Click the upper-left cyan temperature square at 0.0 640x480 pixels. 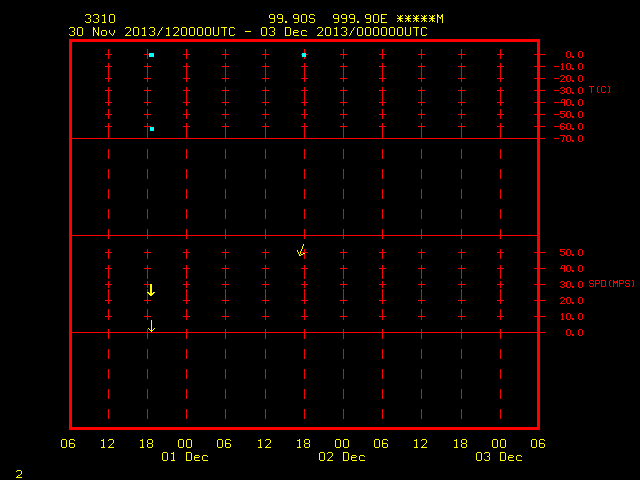(151, 55)
